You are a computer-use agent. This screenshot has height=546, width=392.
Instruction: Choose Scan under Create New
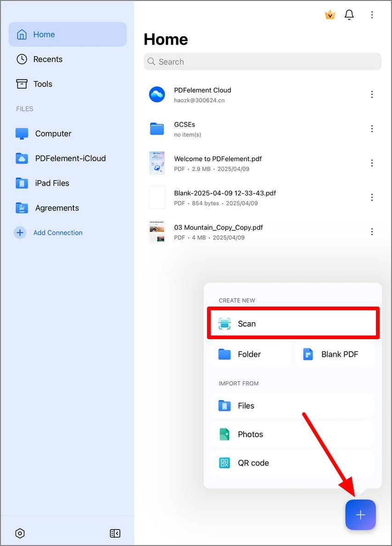coord(293,324)
